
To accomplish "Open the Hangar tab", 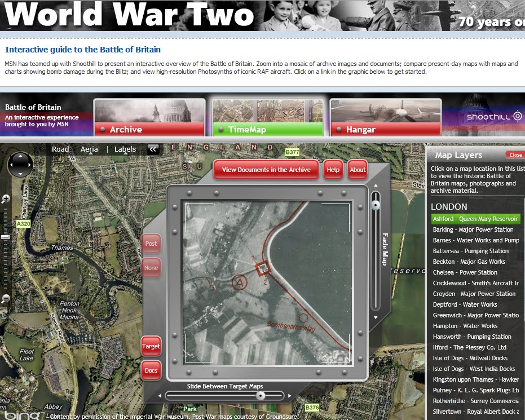I will click(385, 129).
